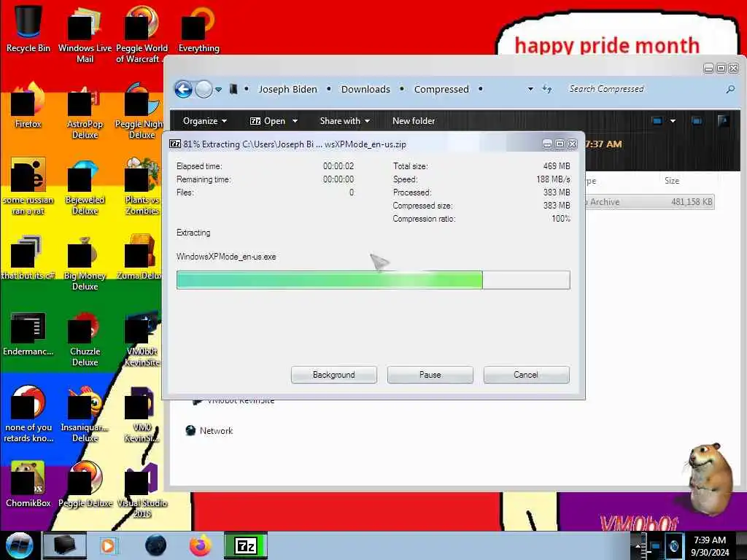Image resolution: width=747 pixels, height=560 pixels.
Task: Click the Search Compressed input field
Action: (x=643, y=89)
